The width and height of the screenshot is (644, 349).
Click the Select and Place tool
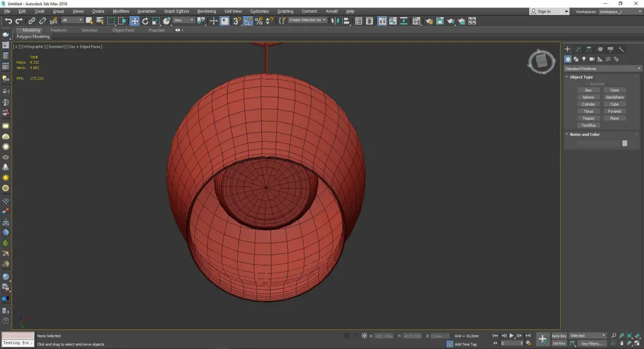167,21
